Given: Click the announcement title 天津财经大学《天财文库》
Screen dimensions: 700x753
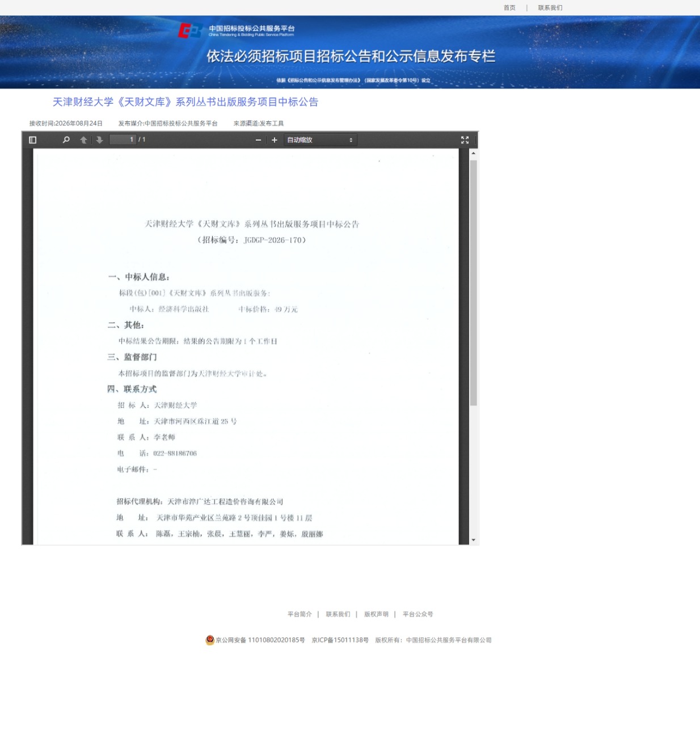Looking at the screenshot, I should click(x=185, y=102).
